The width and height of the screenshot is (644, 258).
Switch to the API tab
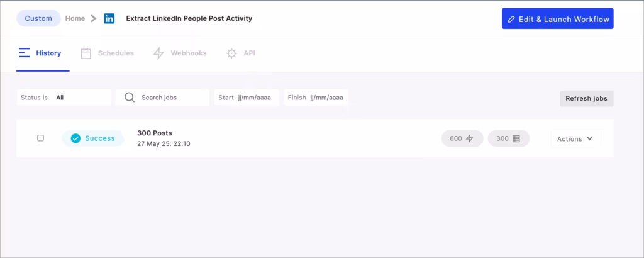241,53
